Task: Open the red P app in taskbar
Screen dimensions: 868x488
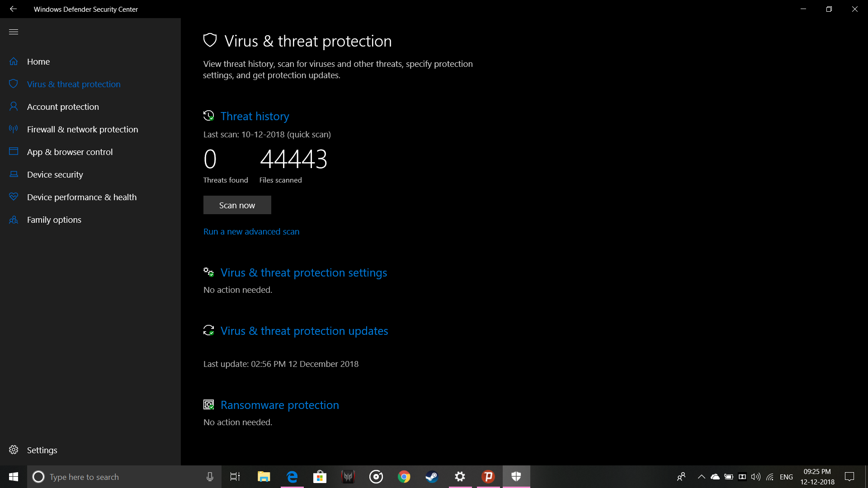Action: click(488, 477)
